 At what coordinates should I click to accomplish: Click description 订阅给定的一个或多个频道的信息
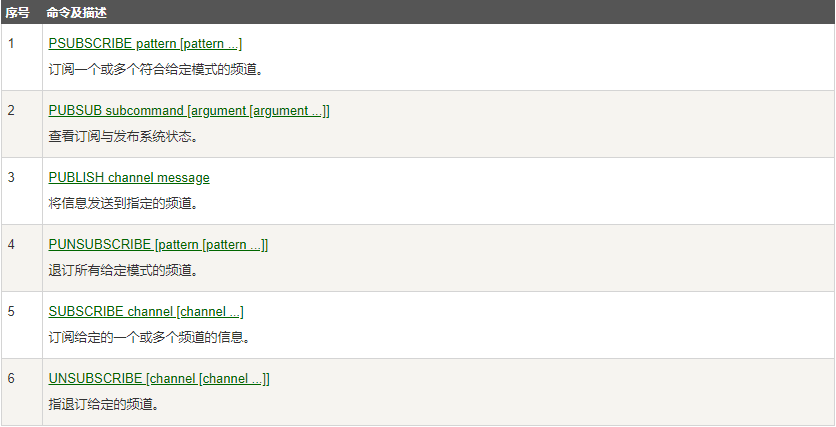point(150,338)
